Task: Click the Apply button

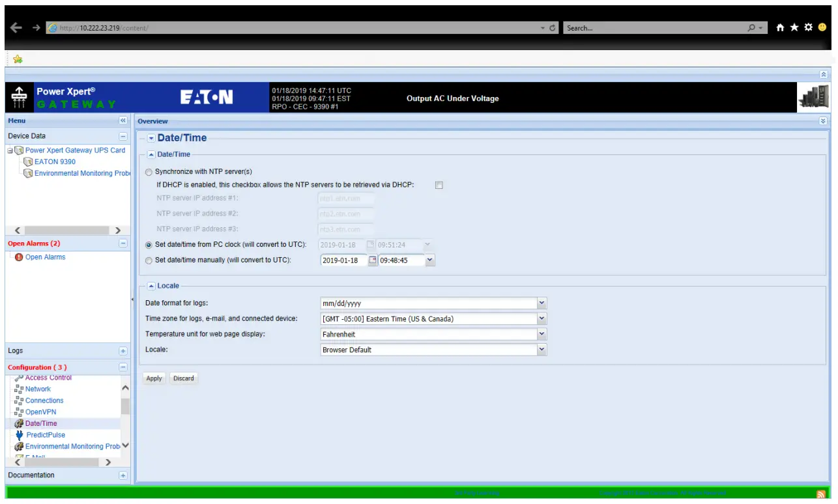Action: [154, 378]
